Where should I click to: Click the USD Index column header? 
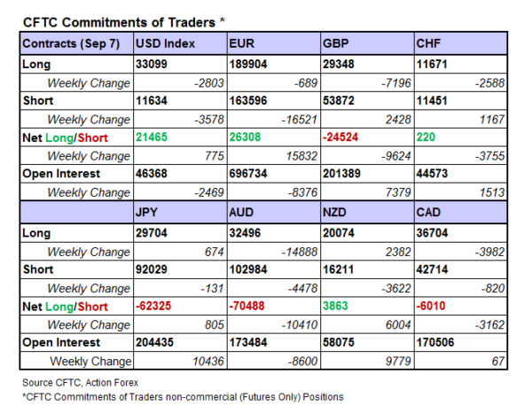(164, 43)
